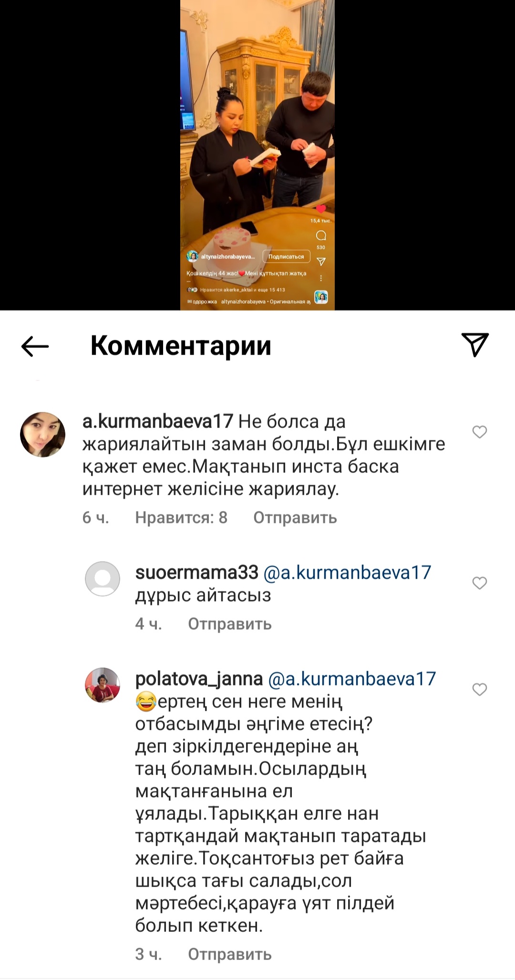The height and width of the screenshot is (980, 515).
Task: Open the a.kurmanbaeva17 username link
Action: click(158, 421)
